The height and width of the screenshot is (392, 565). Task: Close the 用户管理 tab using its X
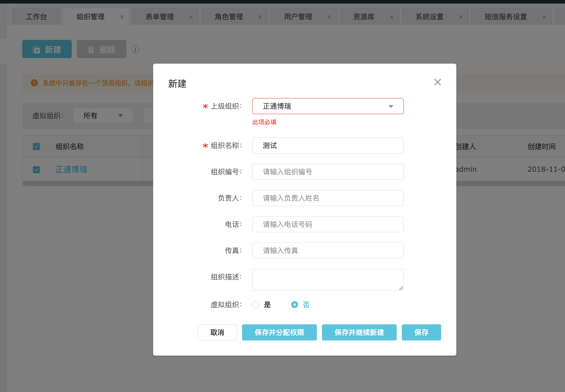[x=329, y=17]
